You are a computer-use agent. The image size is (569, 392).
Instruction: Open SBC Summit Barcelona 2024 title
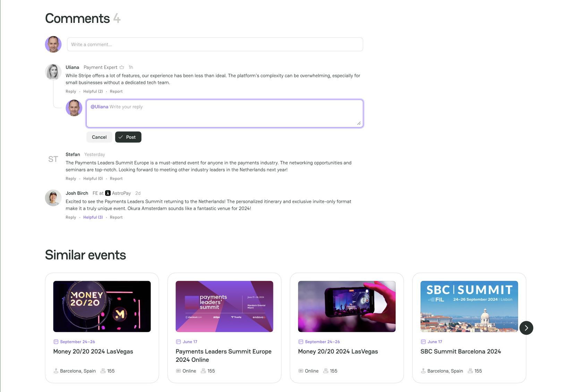coord(460,351)
